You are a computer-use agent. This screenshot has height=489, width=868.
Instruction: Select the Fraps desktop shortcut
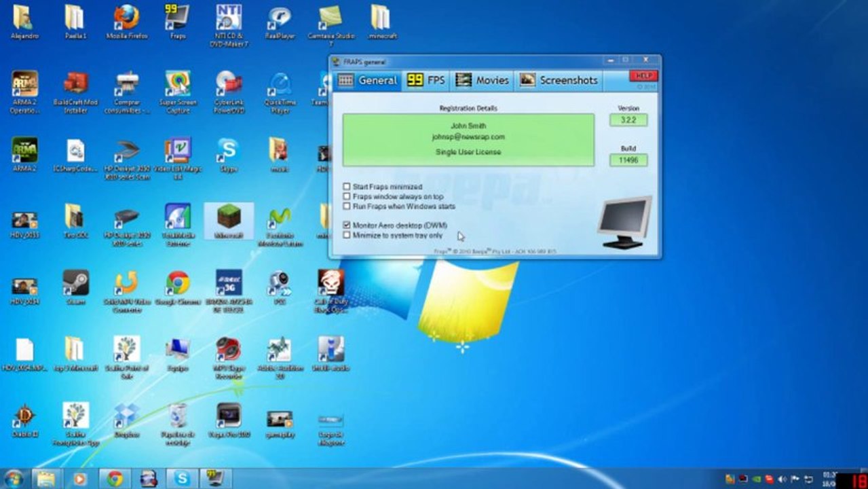(177, 22)
